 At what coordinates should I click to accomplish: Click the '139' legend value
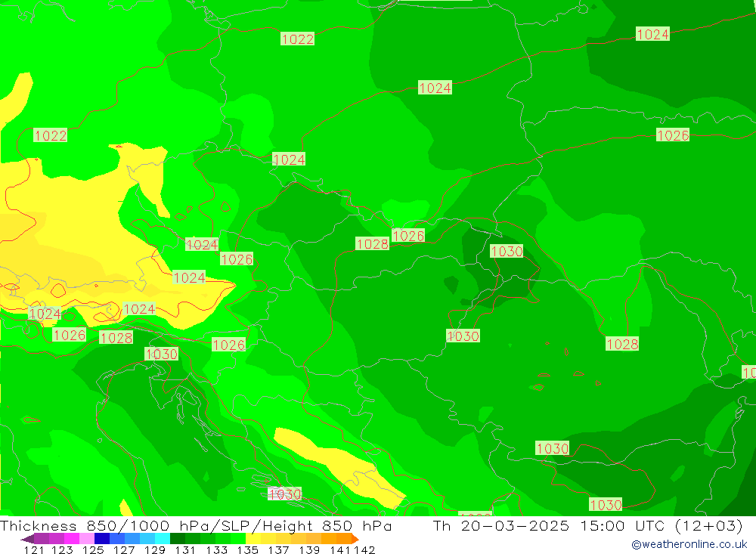tap(309, 549)
